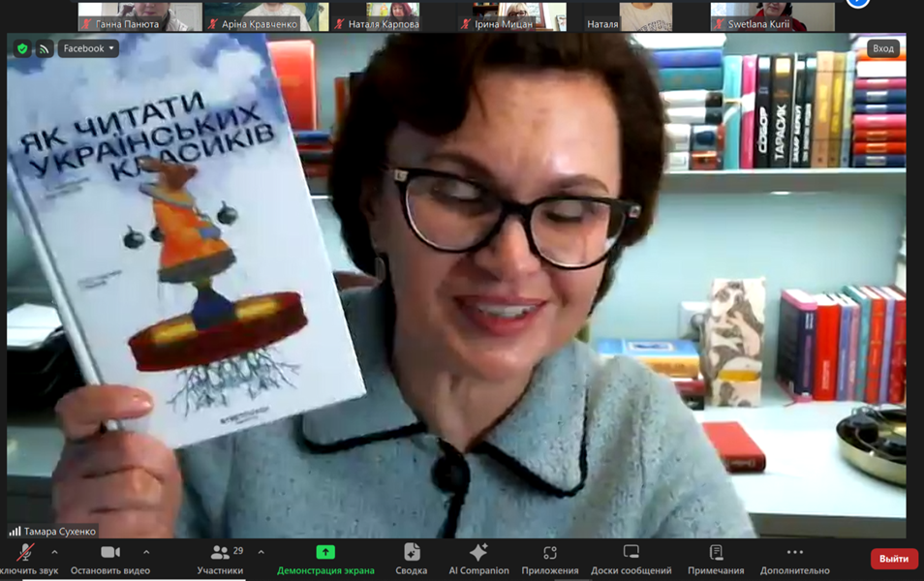Image resolution: width=924 pixels, height=581 pixels.
Task: Click the muted mic icon on Наталя Карпова
Action: (x=339, y=24)
